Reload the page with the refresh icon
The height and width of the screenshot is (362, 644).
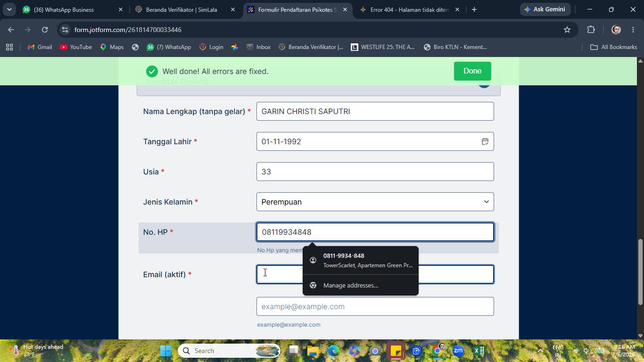pyautogui.click(x=45, y=30)
